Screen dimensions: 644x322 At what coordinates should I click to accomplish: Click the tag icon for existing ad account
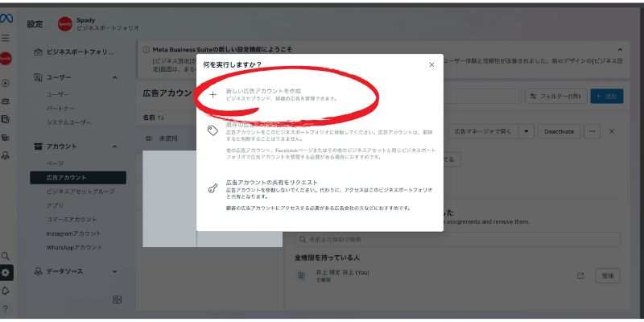(x=213, y=130)
